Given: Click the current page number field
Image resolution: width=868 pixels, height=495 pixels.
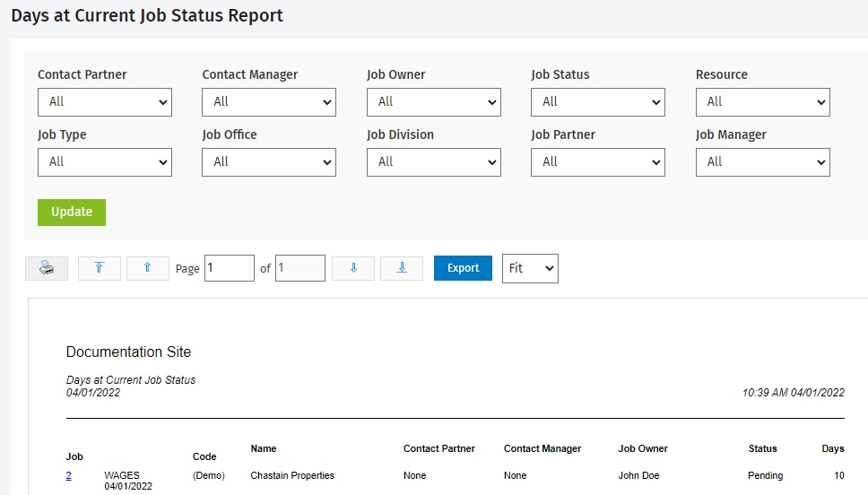Looking at the screenshot, I should click(230, 268).
